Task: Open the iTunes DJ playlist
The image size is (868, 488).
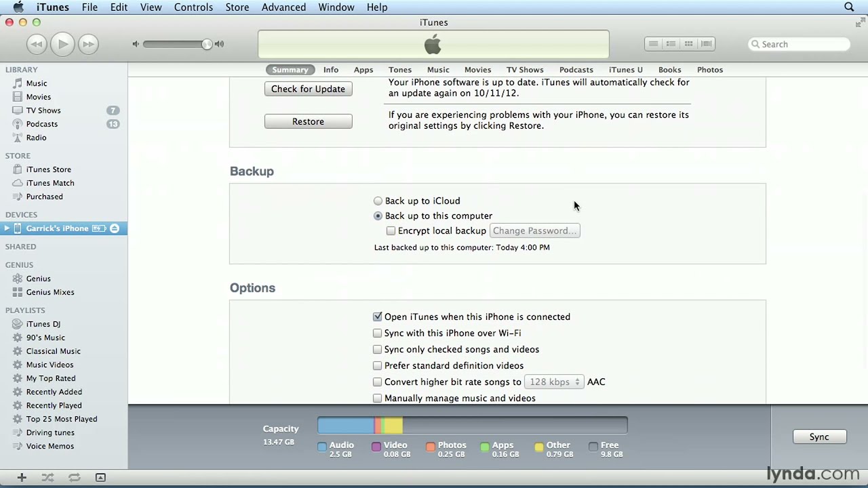Action: click(x=43, y=324)
